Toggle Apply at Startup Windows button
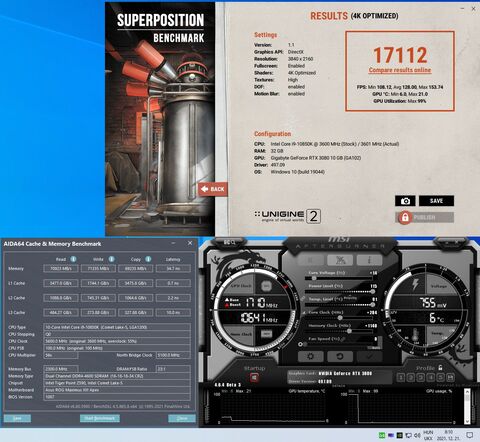The height and width of the screenshot is (442, 480). 254,378
